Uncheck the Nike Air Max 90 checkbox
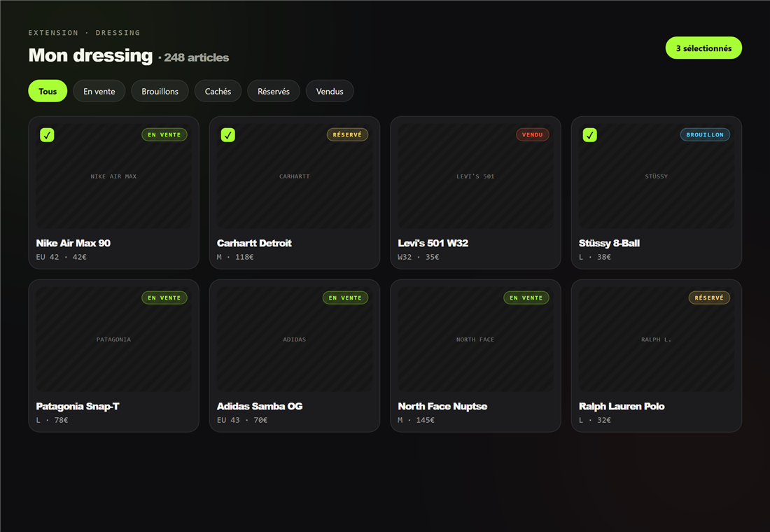The image size is (770, 532). (47, 134)
